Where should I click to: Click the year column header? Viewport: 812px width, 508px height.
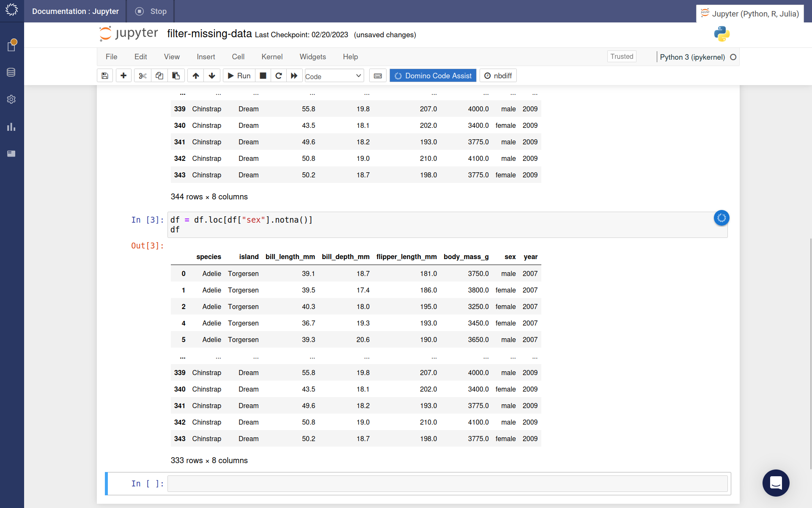(530, 257)
